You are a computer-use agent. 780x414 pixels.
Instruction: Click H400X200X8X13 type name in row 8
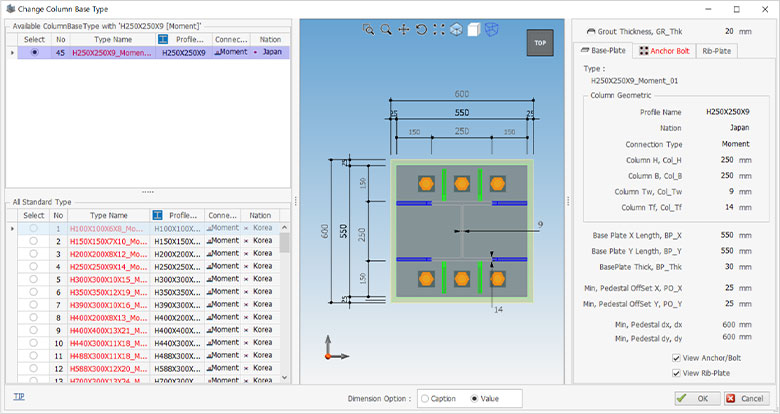[x=108, y=317]
